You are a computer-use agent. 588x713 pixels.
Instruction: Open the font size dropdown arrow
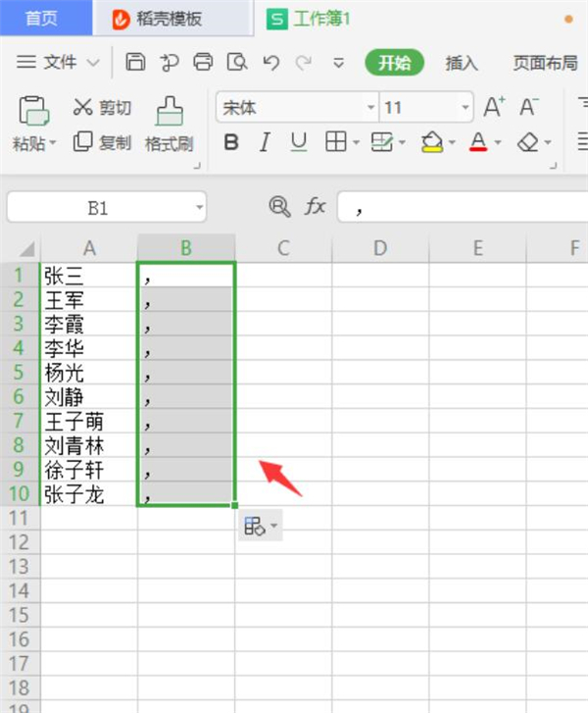point(465,107)
